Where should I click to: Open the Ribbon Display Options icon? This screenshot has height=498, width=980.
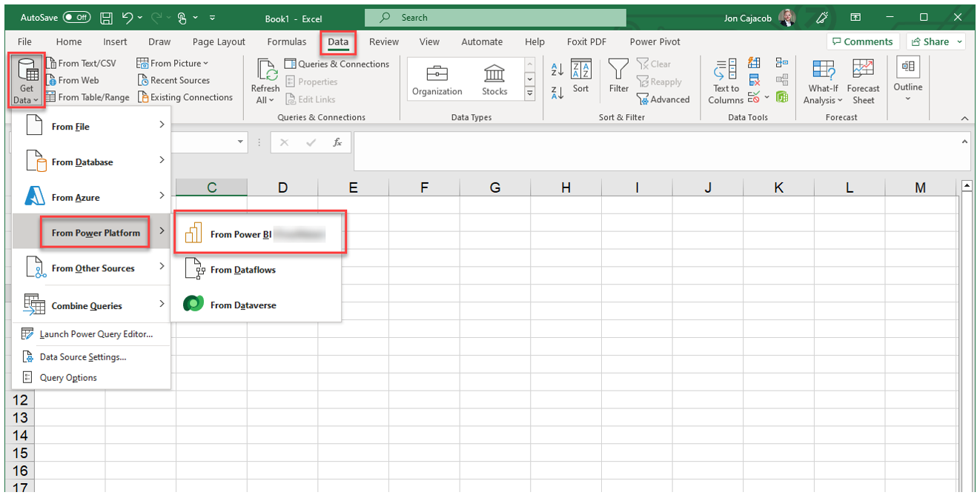(x=855, y=18)
